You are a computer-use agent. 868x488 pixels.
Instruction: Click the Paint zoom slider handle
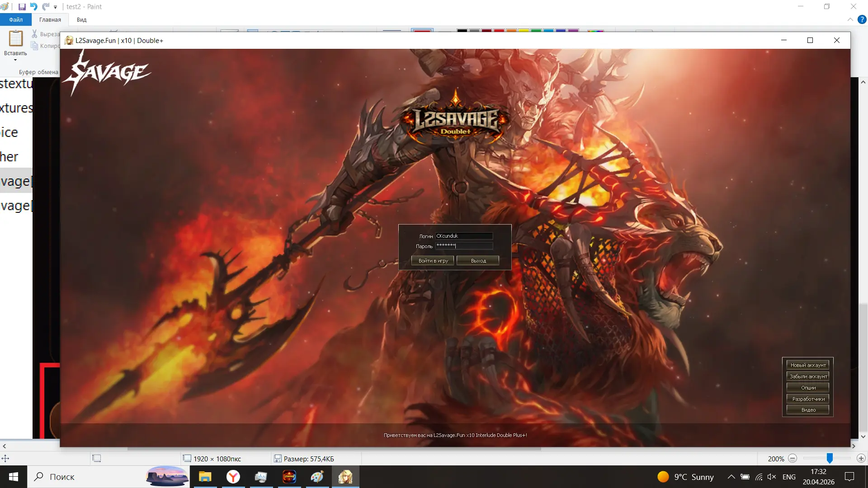pyautogui.click(x=830, y=459)
